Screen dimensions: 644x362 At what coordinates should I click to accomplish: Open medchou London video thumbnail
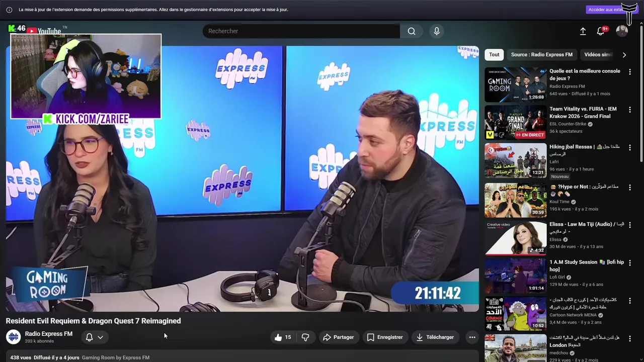pyautogui.click(x=515, y=348)
